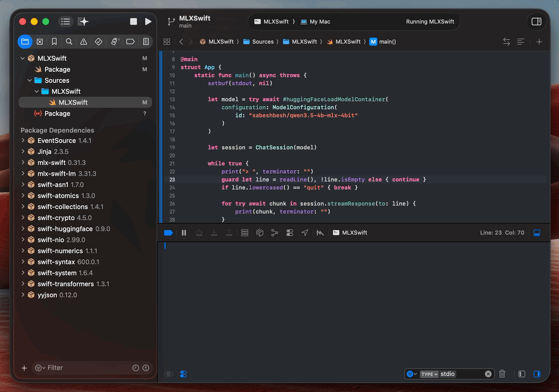Open the Test navigator diamond tab
The width and height of the screenshot is (559, 392).
click(x=98, y=42)
